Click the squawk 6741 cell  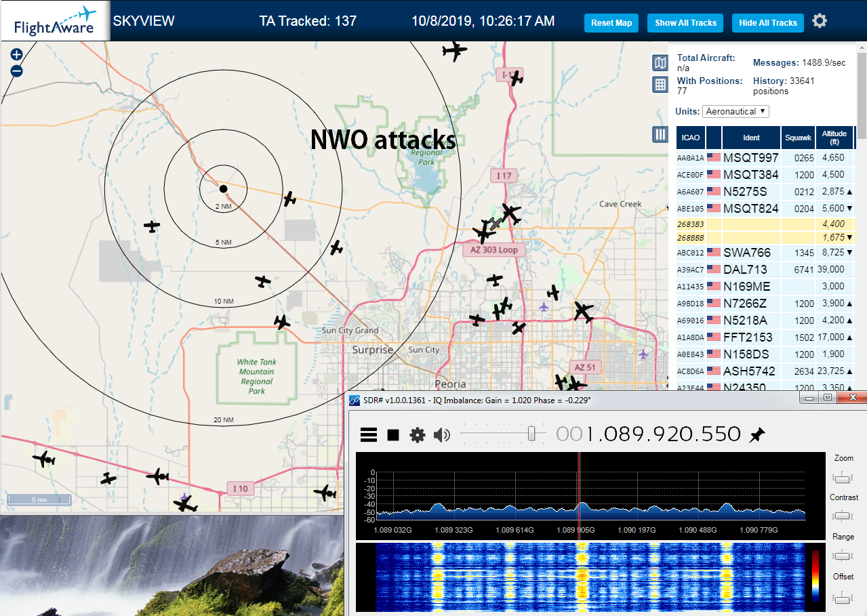(798, 270)
